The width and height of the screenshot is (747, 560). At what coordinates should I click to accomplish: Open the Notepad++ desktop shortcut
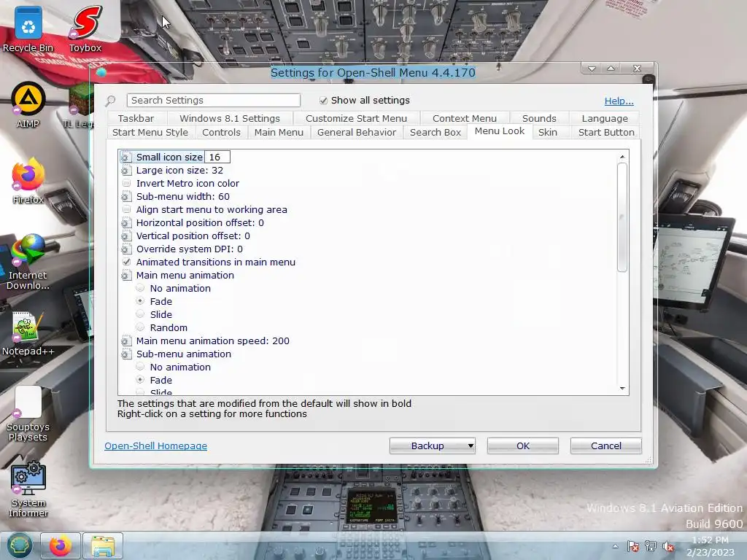[x=28, y=333]
